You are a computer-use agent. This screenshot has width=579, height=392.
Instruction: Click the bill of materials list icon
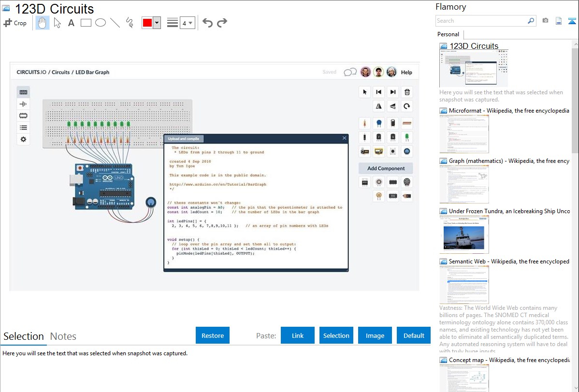(x=23, y=128)
